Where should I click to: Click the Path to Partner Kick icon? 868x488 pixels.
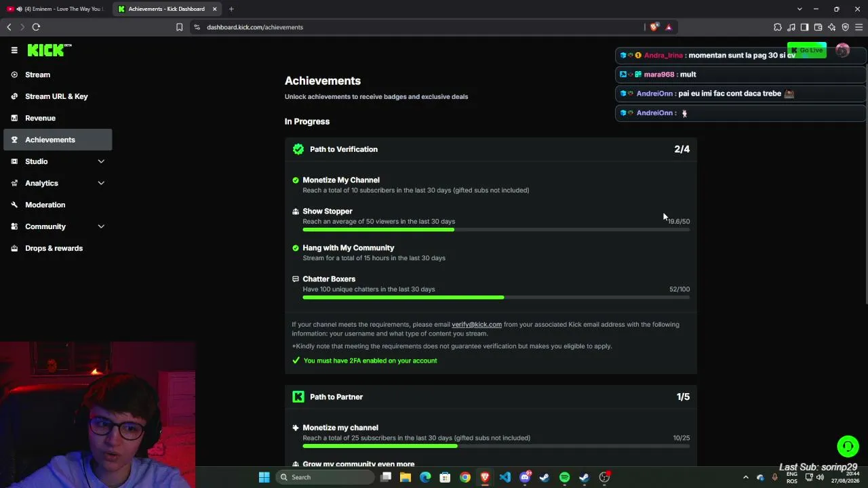coord(298,396)
